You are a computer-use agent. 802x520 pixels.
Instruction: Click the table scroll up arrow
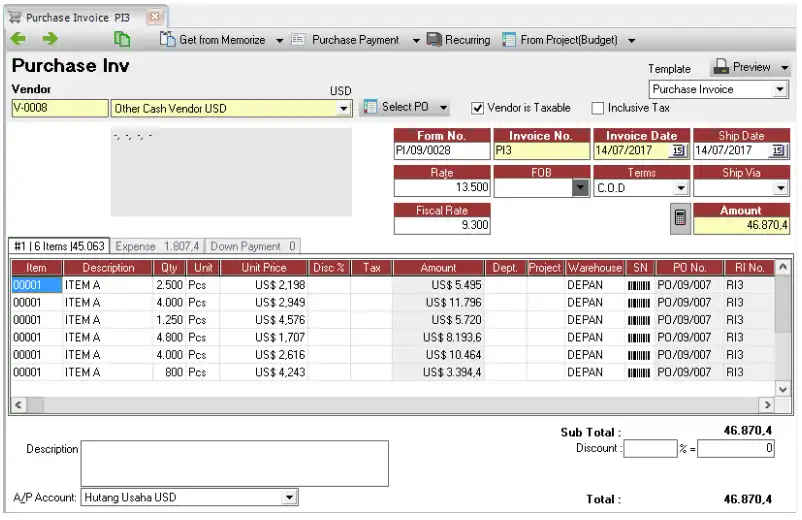pos(782,267)
